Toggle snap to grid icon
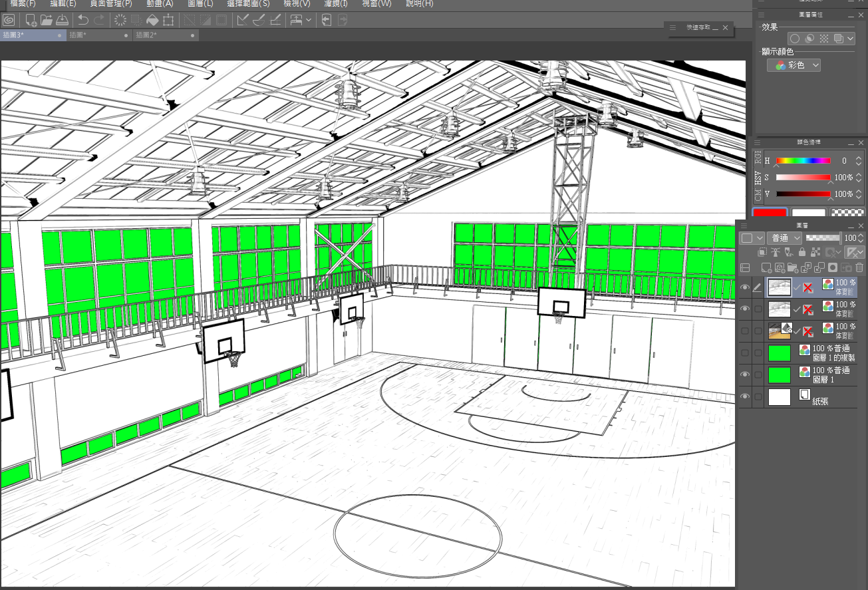 tap(275, 20)
